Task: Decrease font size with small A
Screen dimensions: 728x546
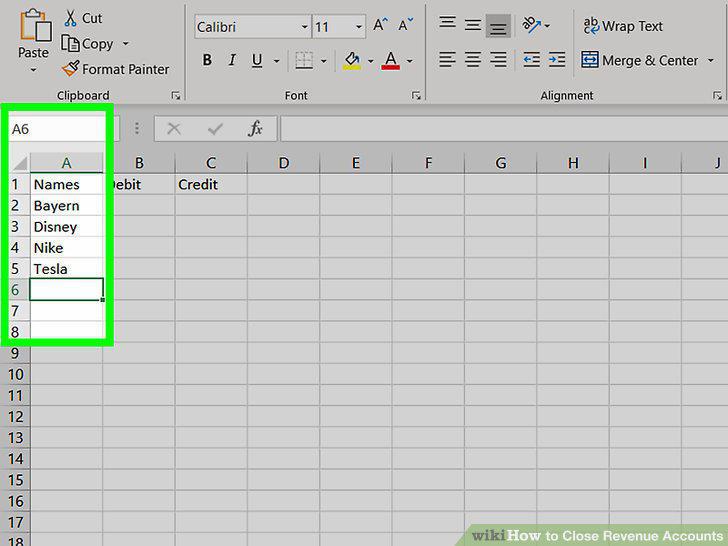Action: point(405,25)
